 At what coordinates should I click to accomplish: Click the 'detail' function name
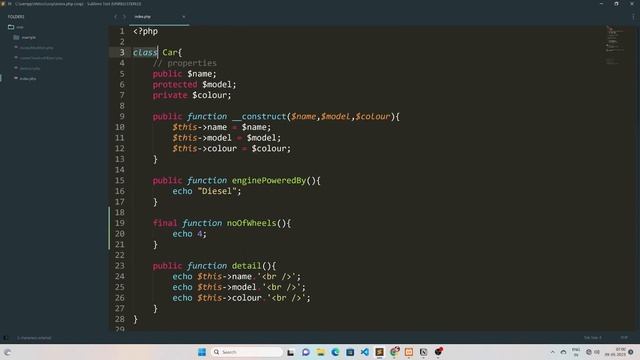(x=247, y=266)
